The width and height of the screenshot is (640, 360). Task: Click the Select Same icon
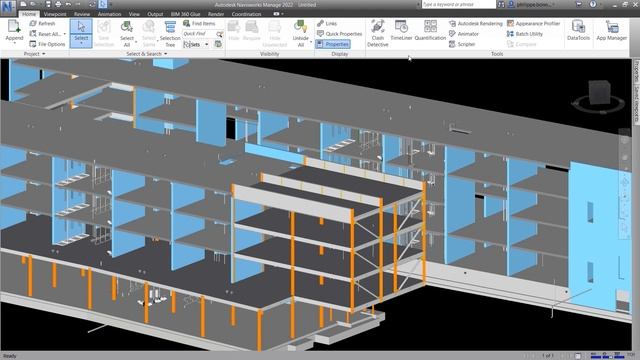[149, 27]
